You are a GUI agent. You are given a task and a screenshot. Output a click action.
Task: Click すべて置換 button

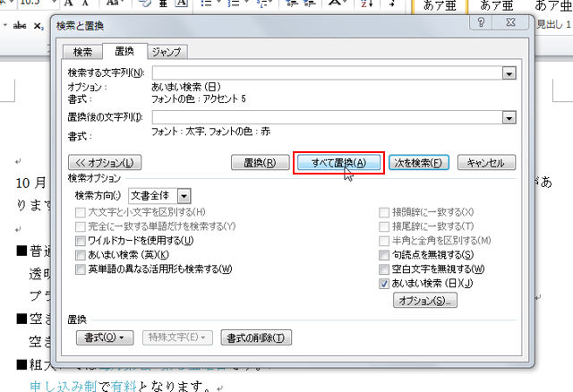[338, 163]
